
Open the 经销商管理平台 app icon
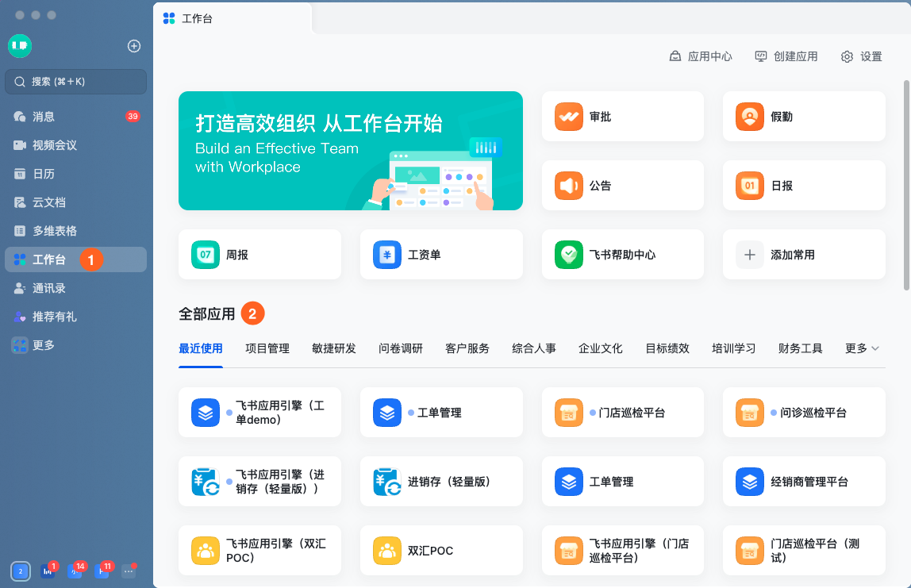click(749, 482)
